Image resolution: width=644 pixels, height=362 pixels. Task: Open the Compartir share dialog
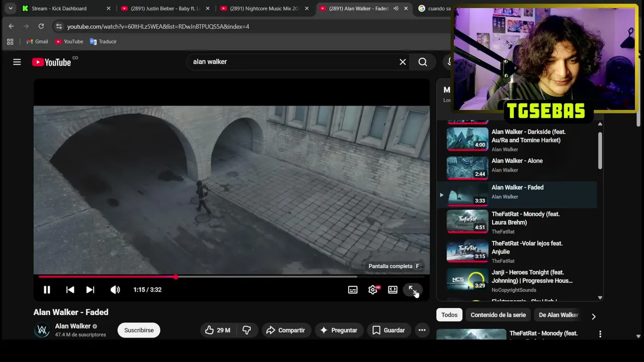coord(285,330)
